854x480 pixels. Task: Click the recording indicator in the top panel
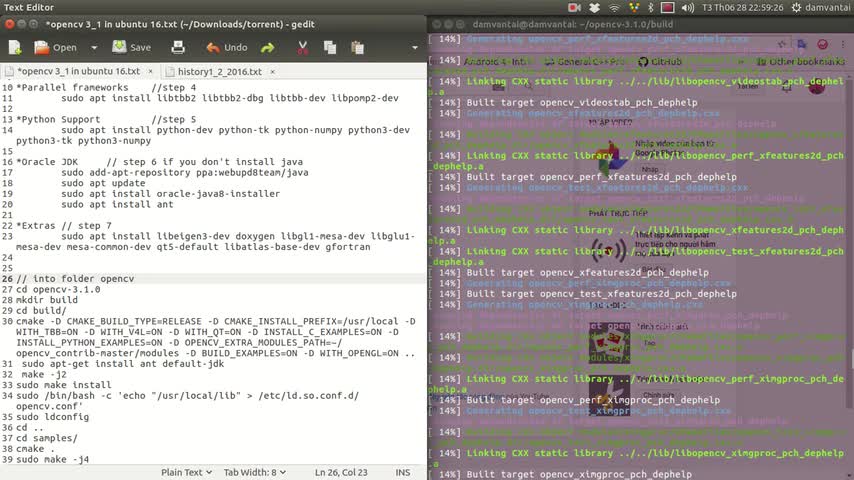pos(574,8)
